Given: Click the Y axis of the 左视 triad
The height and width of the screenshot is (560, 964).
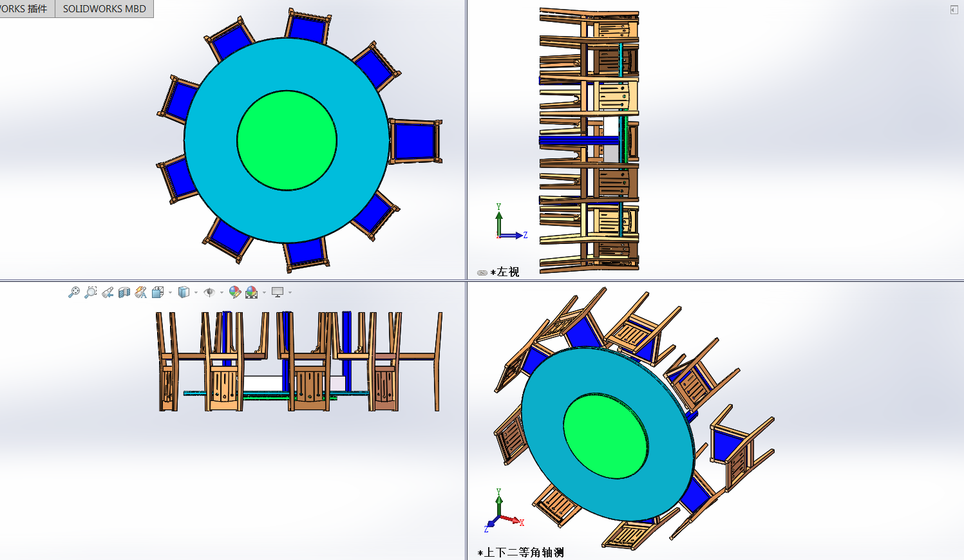Looking at the screenshot, I should (498, 220).
